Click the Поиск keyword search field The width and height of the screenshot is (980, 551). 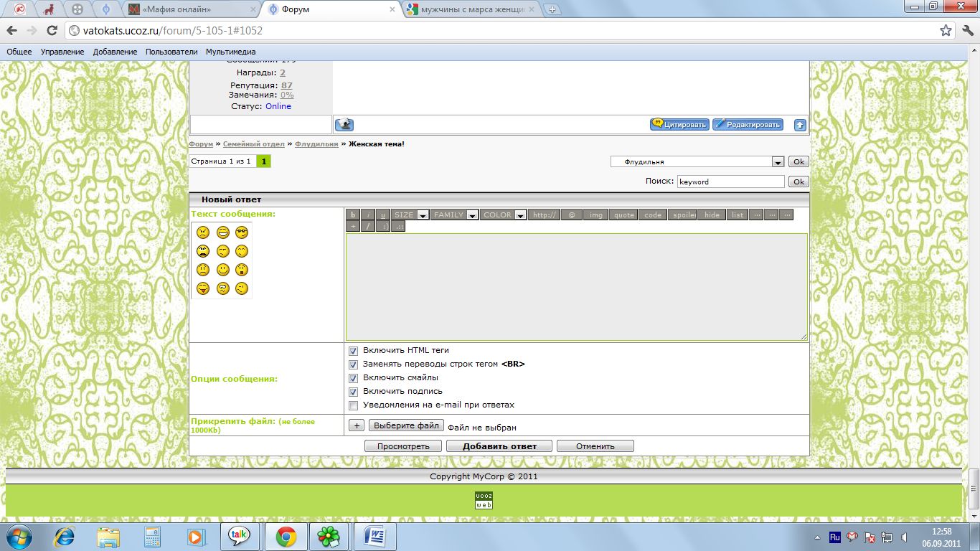point(731,182)
